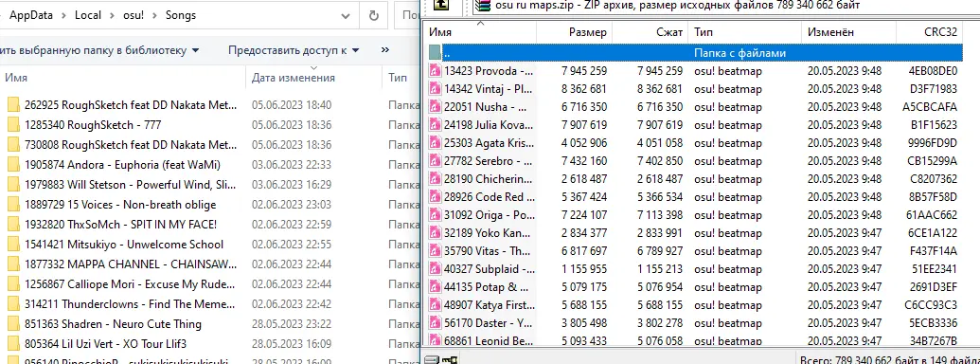Click the 27782 Serebro beatmap file icon

click(435, 161)
